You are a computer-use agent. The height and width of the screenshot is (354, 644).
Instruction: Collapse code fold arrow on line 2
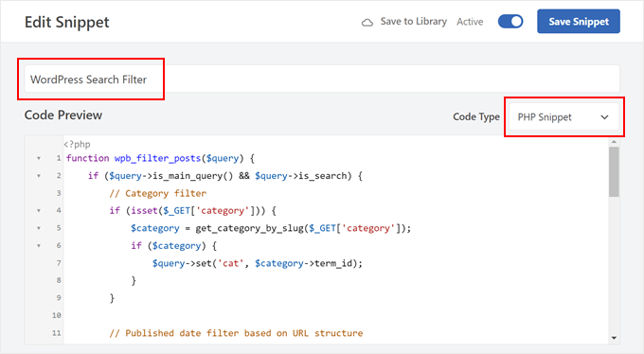[39, 176]
